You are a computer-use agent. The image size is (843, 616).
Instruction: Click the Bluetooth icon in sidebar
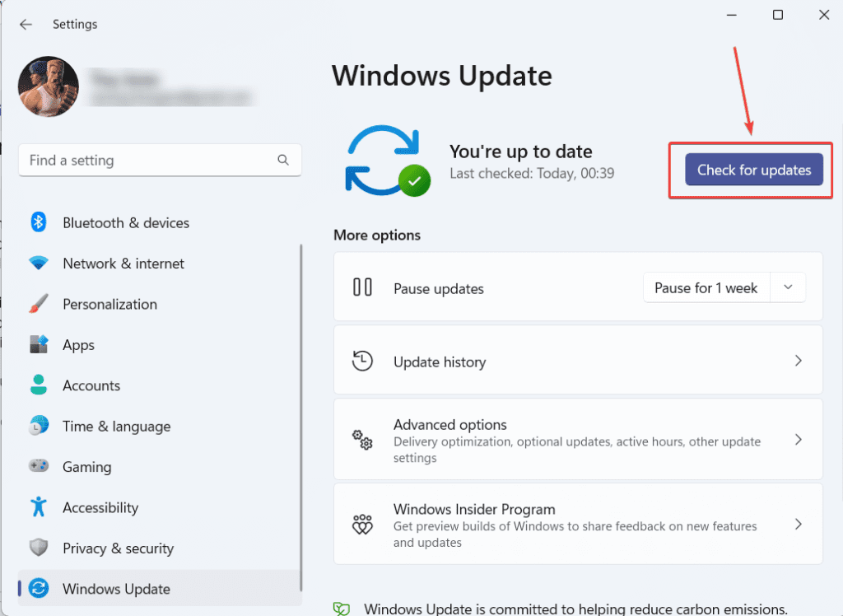coord(38,222)
